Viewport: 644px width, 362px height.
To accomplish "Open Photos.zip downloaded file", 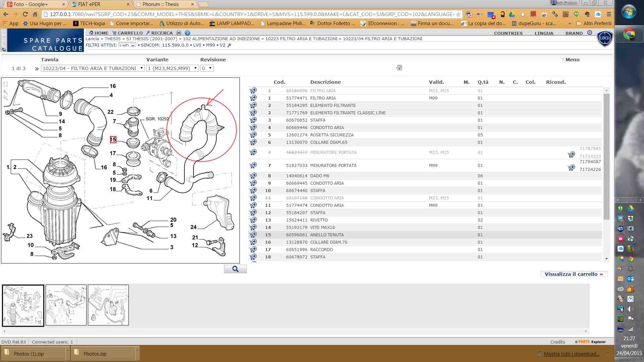I will point(102,354).
